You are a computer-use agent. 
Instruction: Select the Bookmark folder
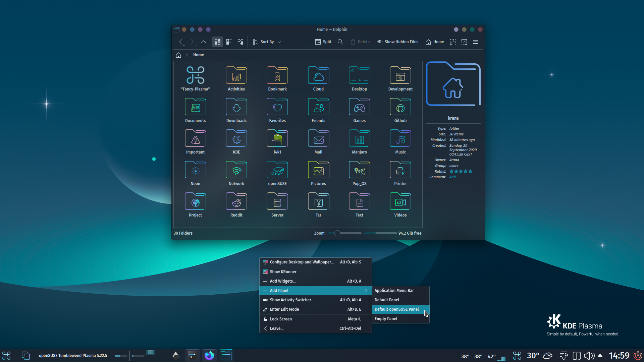tap(277, 79)
